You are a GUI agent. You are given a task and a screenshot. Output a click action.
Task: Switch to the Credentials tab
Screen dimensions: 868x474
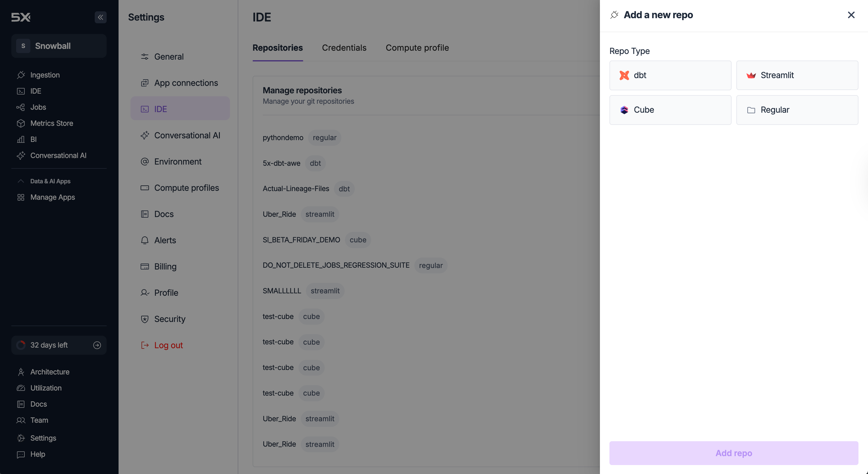tap(344, 48)
